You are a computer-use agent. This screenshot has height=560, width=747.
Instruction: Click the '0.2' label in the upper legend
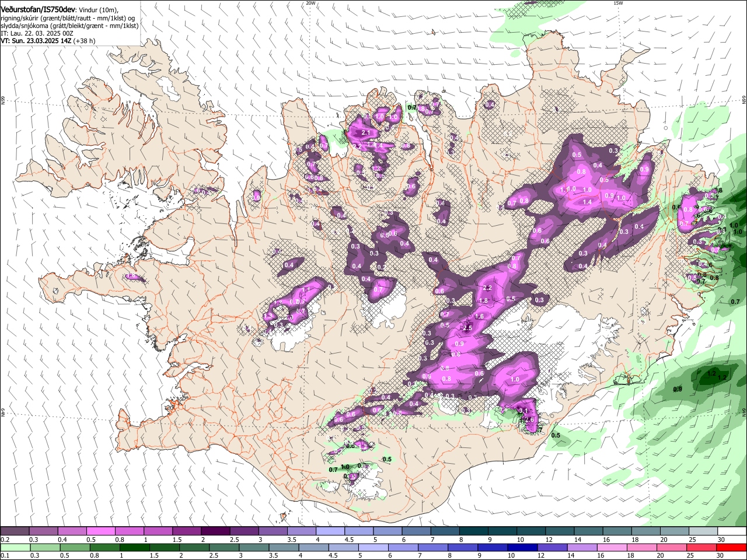(x=5, y=540)
